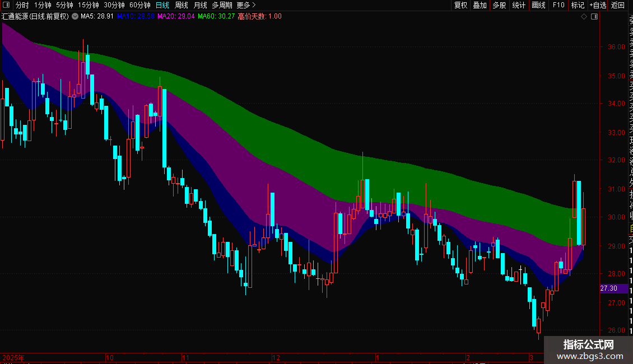Open the 画线 drawing tools

538,5
